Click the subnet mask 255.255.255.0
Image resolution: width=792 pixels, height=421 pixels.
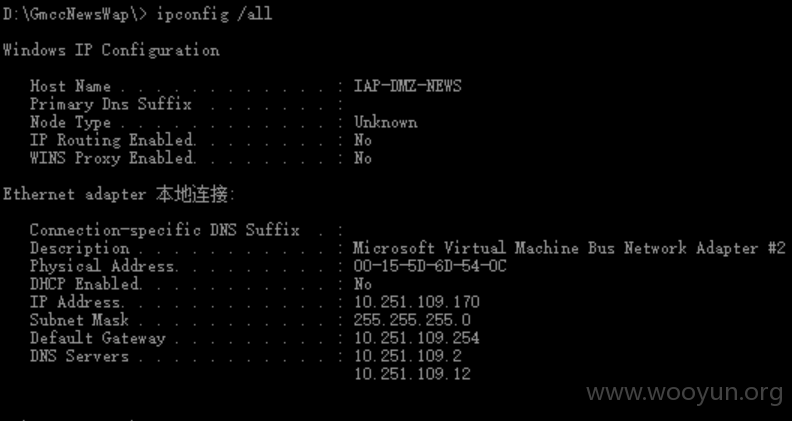(412, 320)
